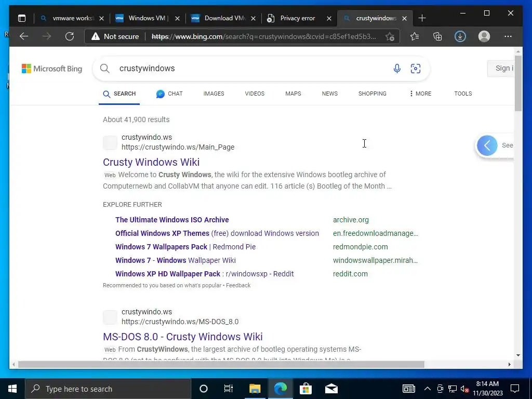532x399 pixels.
Task: Close the Download VMware tab
Action: [x=253, y=19]
